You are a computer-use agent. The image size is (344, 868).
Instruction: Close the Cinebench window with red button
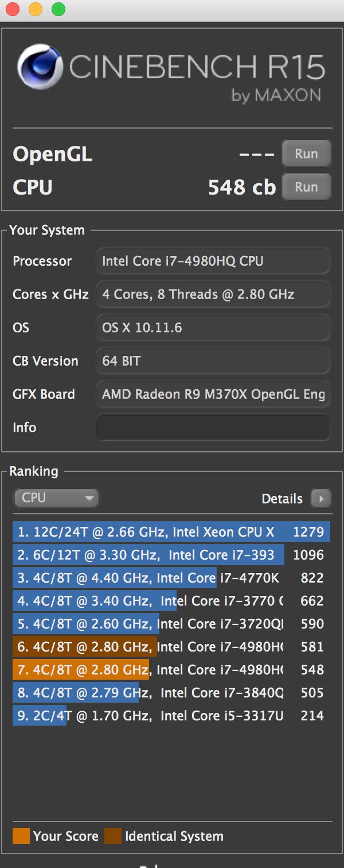click(13, 9)
